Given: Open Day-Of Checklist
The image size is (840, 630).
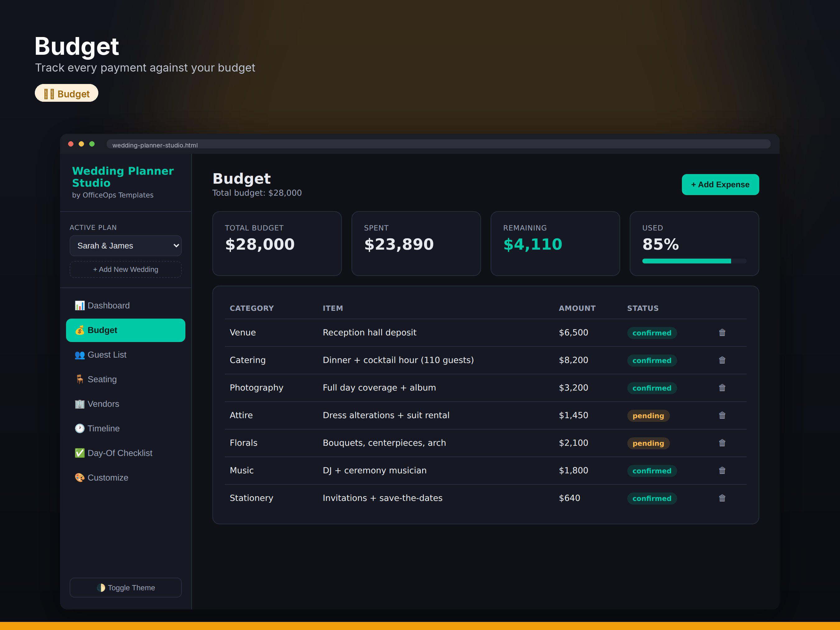Looking at the screenshot, I should 126,453.
